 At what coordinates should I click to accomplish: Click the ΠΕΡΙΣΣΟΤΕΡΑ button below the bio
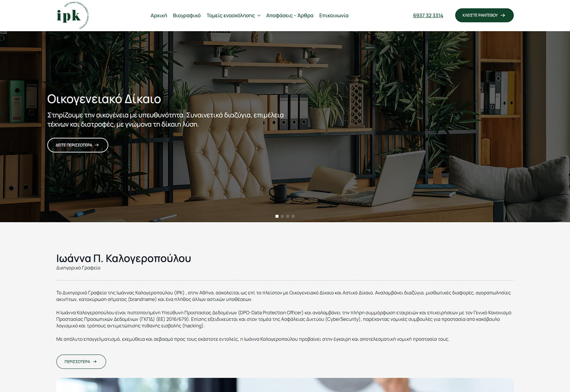pos(81,362)
